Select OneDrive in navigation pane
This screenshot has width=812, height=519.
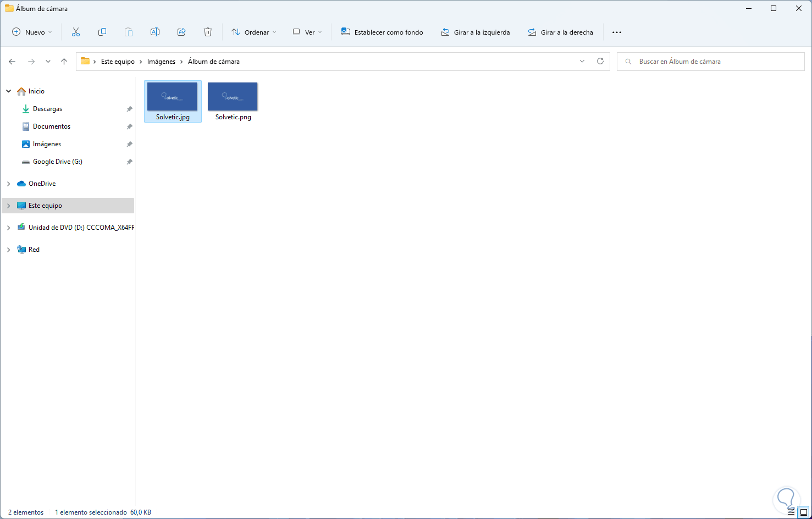[42, 184]
